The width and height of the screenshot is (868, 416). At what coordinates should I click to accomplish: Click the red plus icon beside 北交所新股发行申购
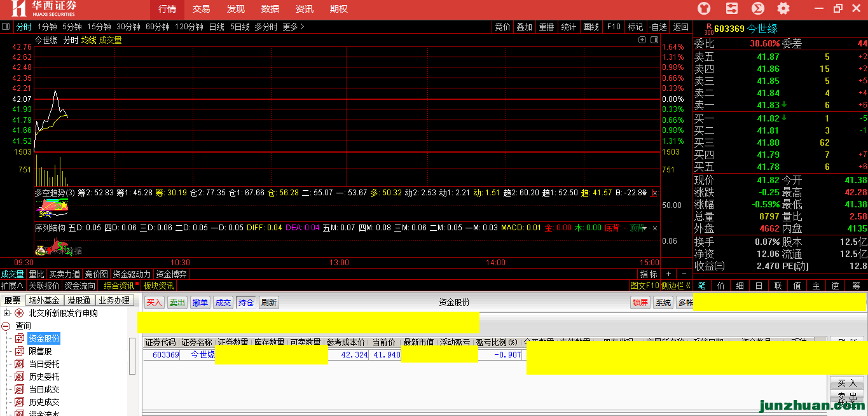click(18, 313)
